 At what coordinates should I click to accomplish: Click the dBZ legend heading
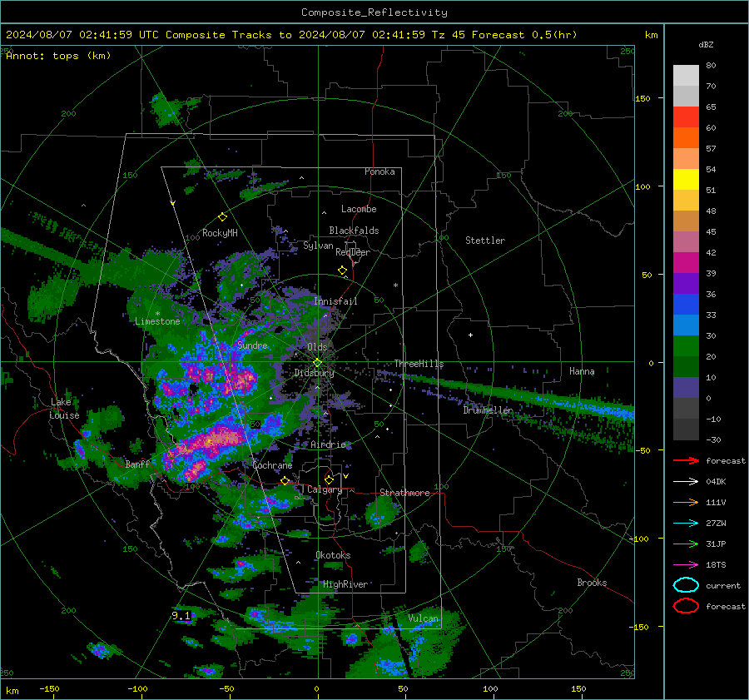[x=706, y=44]
